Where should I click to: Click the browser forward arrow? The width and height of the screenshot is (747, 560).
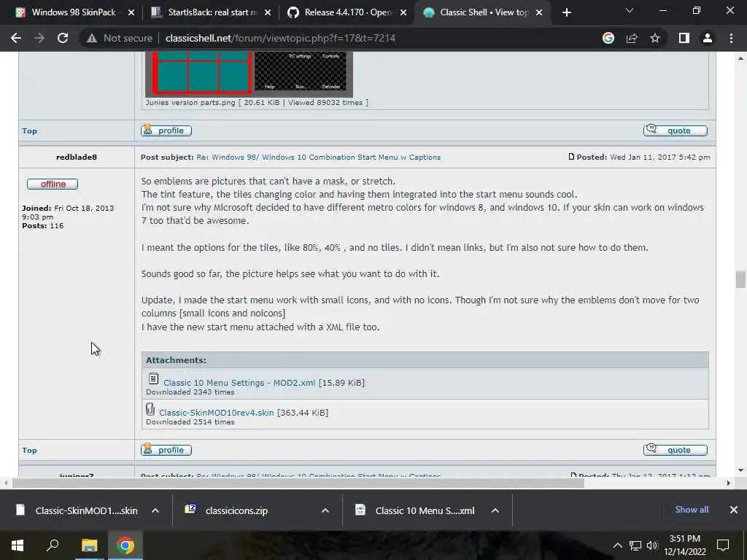click(x=39, y=38)
